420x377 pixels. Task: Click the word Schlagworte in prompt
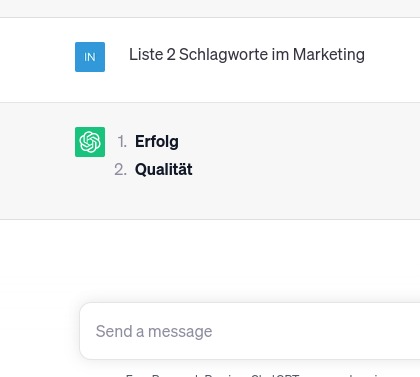(223, 55)
